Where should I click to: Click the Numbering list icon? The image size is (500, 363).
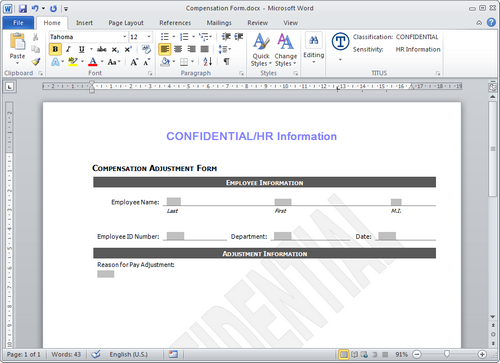(184, 36)
